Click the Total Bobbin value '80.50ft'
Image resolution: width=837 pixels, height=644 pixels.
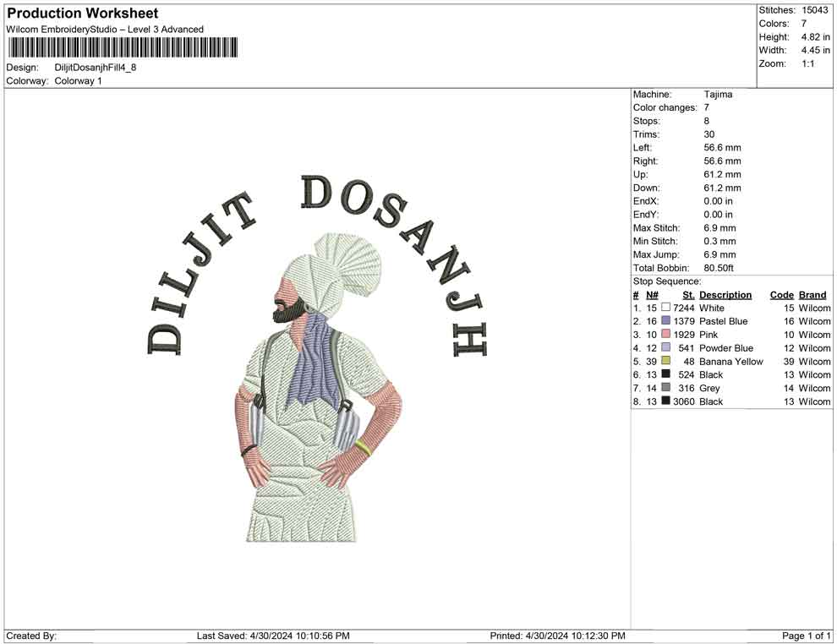point(719,268)
